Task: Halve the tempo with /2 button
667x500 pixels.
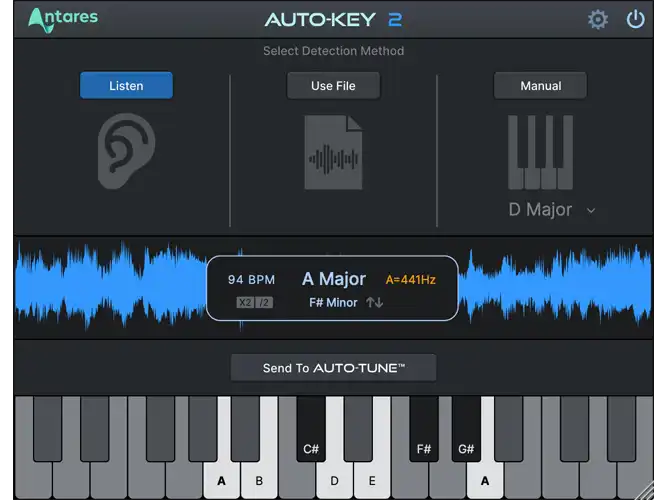Action: tap(264, 303)
